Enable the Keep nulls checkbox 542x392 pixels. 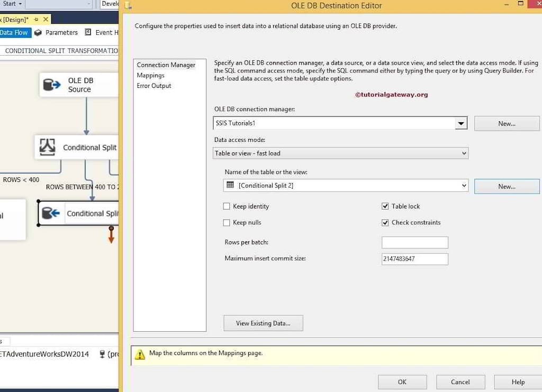click(x=227, y=223)
